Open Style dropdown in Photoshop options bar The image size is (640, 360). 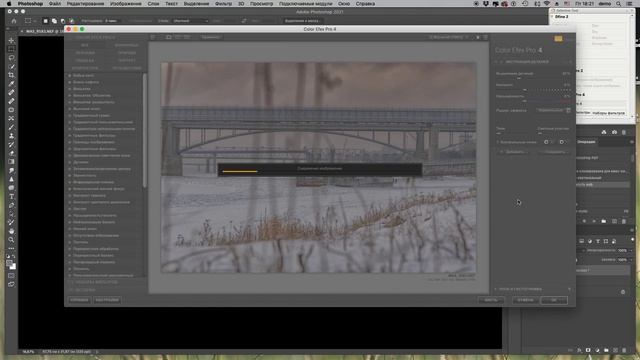(x=191, y=21)
